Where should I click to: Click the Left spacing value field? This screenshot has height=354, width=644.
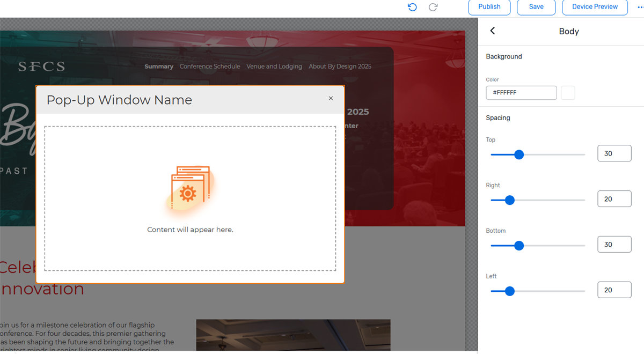[x=614, y=290]
